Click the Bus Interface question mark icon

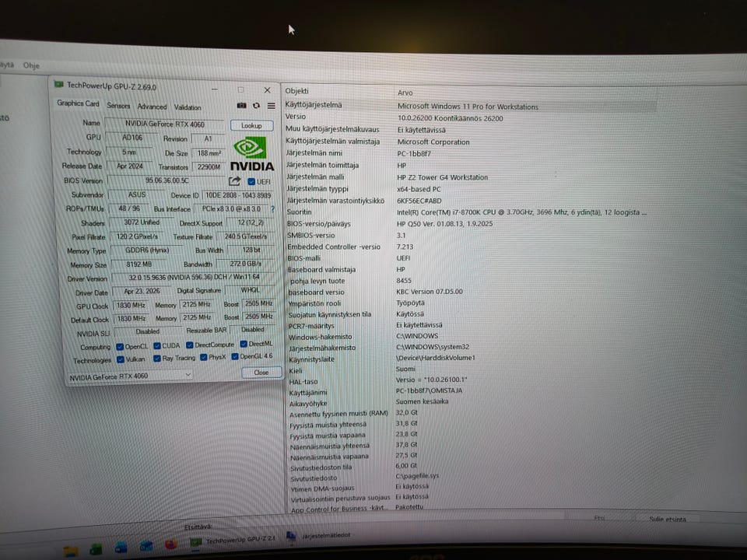(x=272, y=209)
